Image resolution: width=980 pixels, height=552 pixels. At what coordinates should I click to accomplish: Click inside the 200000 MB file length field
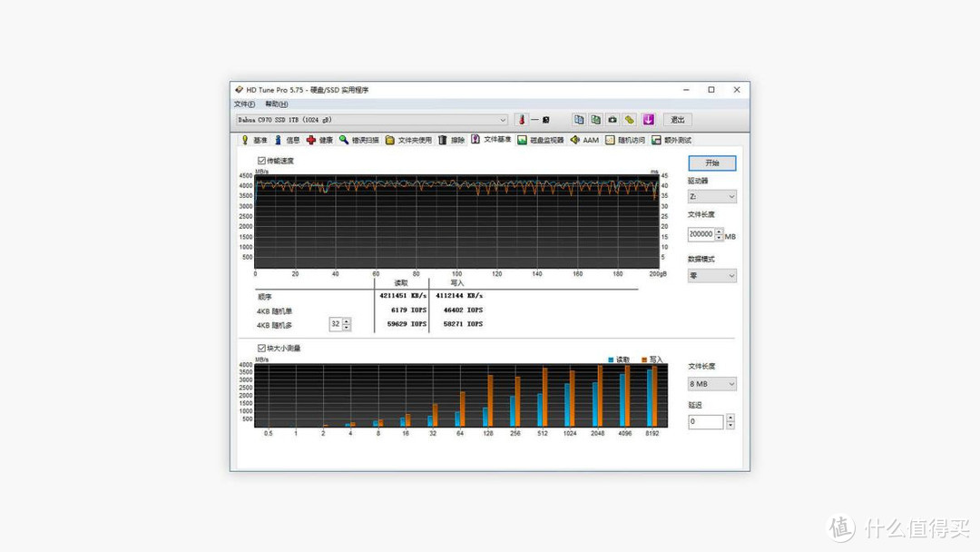701,234
